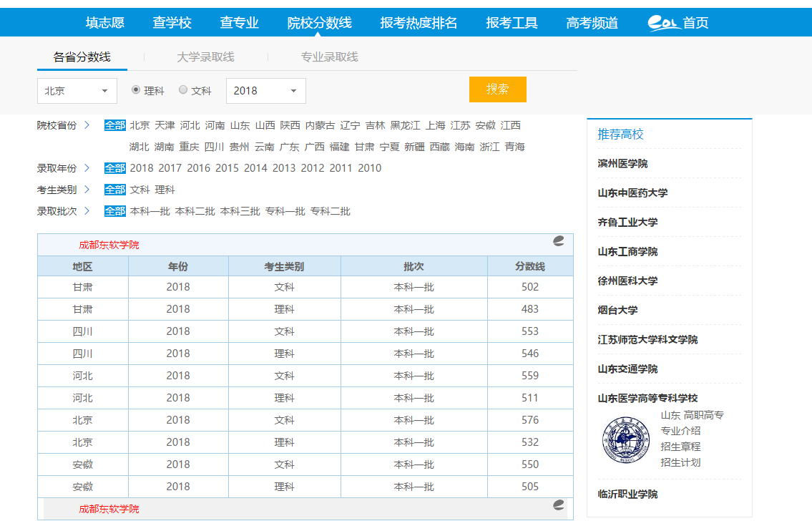This screenshot has height=521, width=812.
Task: Filter schools by 青海 province
Action: coord(515,147)
